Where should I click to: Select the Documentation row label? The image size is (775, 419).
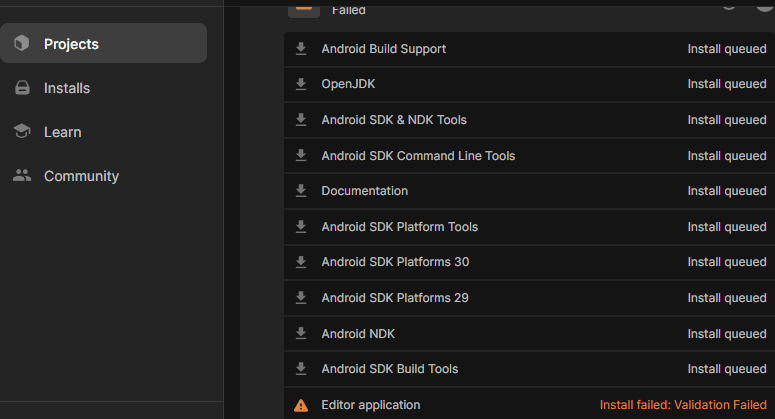[x=365, y=191]
